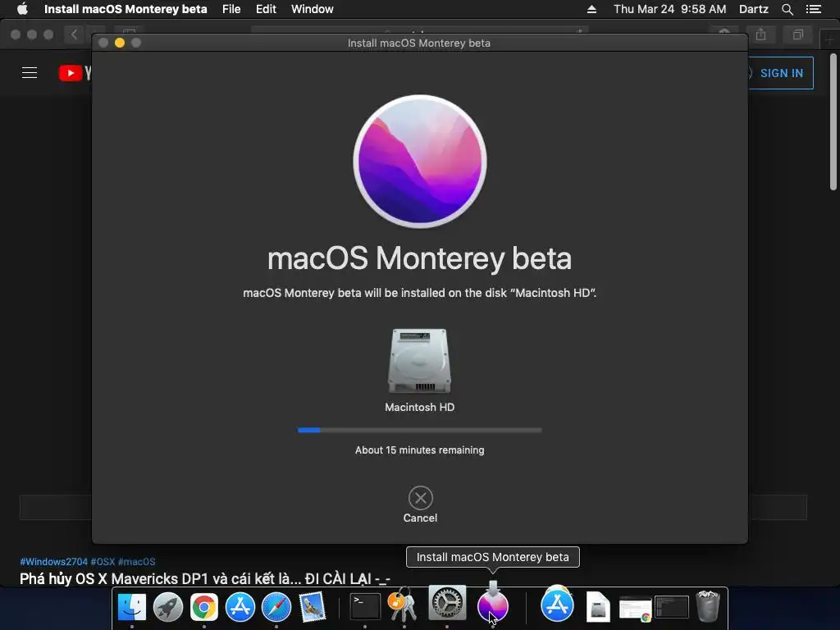Open minimized Chrome window in Dock
This screenshot has width=840, height=630.
[636, 608]
